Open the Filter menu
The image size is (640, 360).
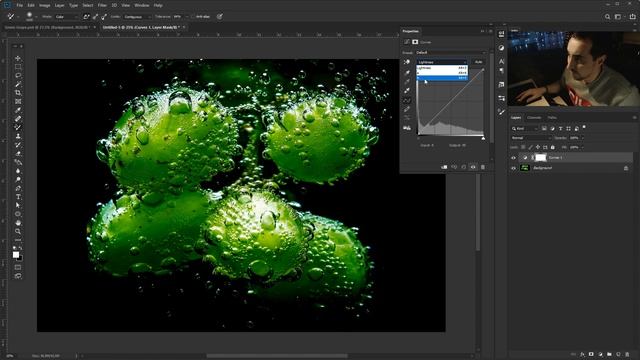pos(102,5)
